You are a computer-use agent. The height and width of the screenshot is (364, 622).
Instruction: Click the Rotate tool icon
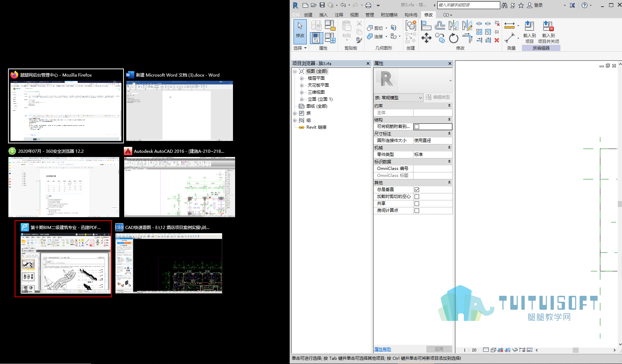[453, 38]
